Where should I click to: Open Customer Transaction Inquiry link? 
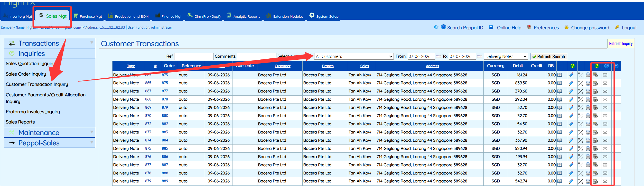click(x=37, y=84)
